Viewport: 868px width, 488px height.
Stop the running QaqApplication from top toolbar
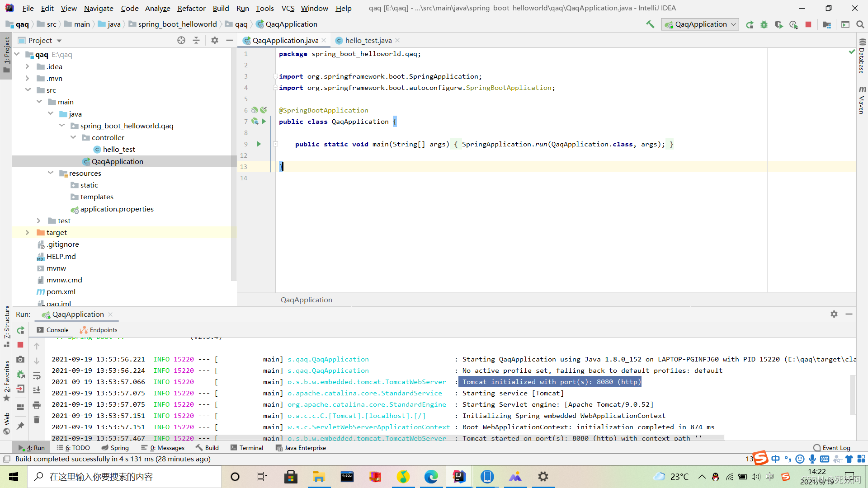point(808,24)
